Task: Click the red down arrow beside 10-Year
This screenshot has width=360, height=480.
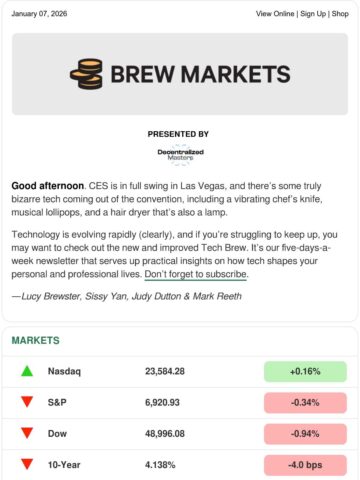Action: [x=27, y=464]
